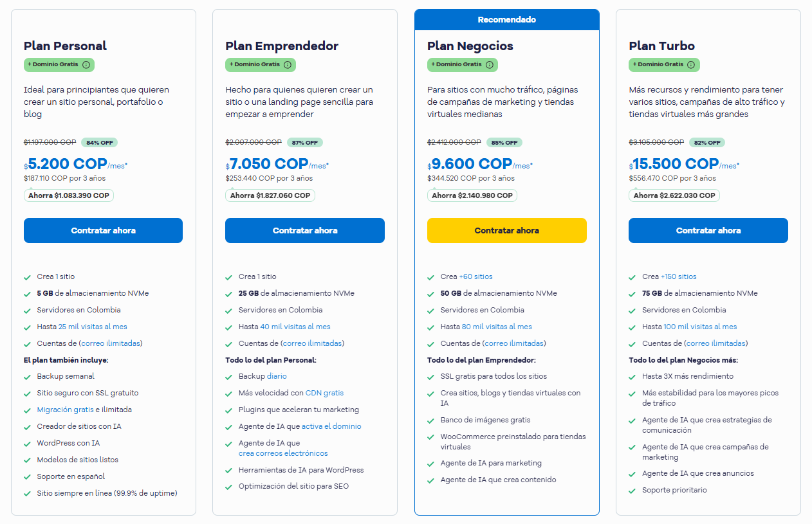The image size is (812, 524).
Task: Click the 'Plan Turbo' heading
Action: pos(661,46)
